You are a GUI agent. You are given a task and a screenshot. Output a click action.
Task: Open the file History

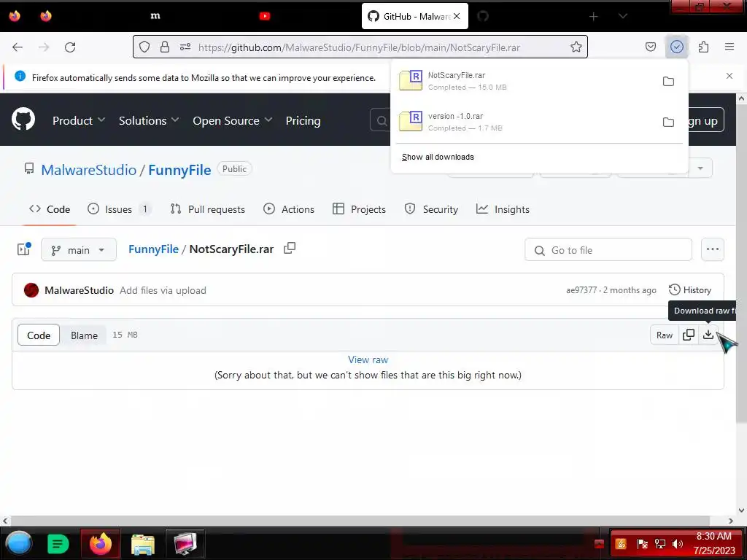point(690,289)
